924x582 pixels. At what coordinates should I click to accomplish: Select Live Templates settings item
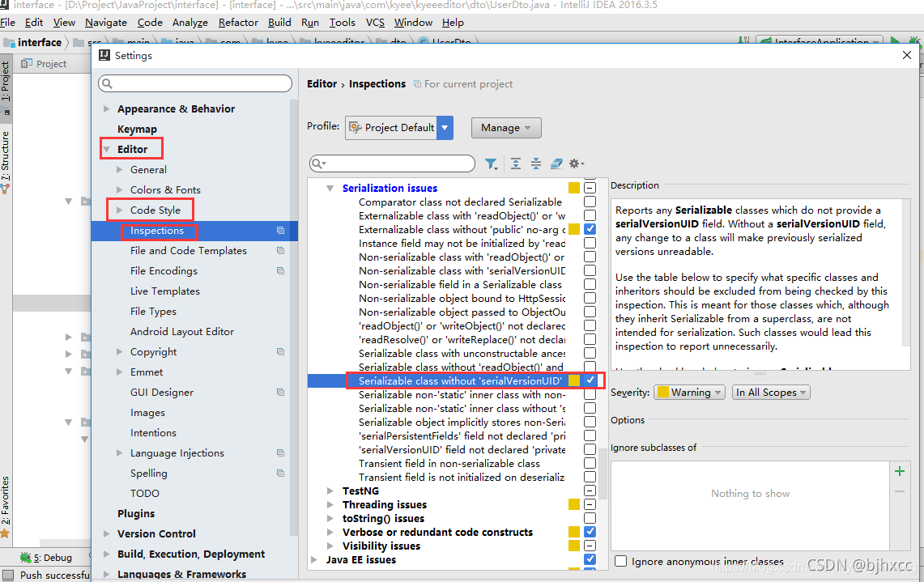point(165,291)
